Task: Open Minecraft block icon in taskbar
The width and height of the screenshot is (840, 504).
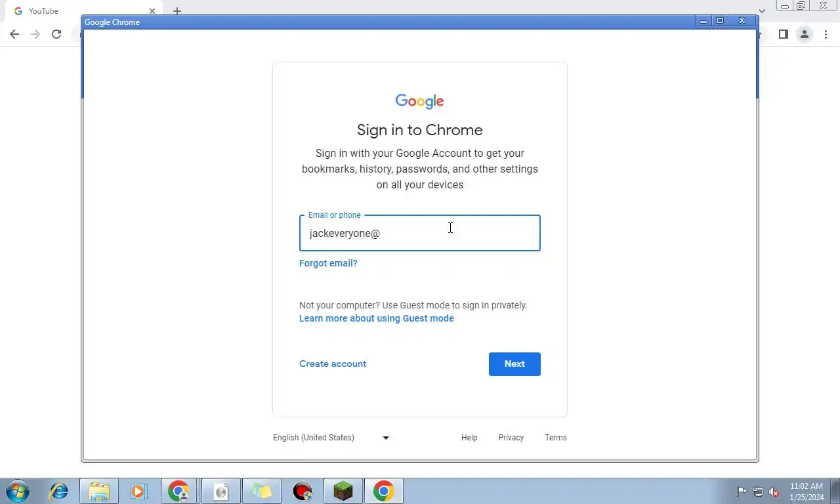Action: click(343, 491)
